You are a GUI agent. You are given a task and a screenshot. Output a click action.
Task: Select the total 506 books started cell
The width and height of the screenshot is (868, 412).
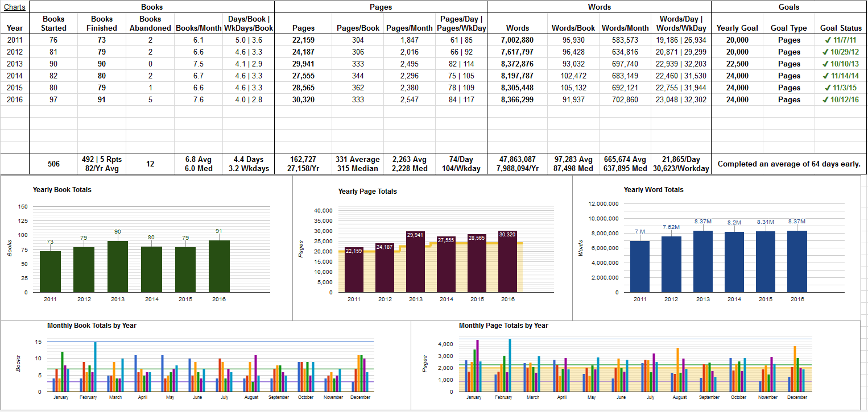click(53, 164)
